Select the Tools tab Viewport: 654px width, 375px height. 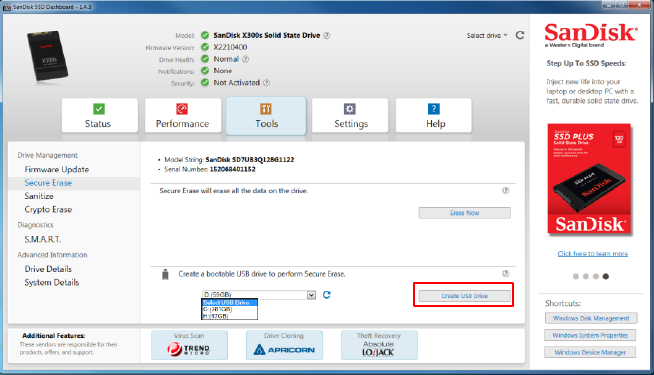266,116
